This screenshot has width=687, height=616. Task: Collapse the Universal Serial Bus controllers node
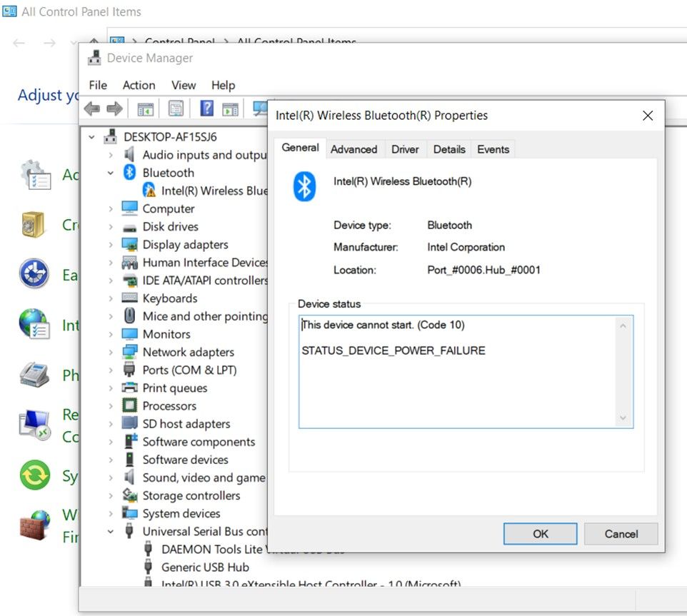click(111, 532)
